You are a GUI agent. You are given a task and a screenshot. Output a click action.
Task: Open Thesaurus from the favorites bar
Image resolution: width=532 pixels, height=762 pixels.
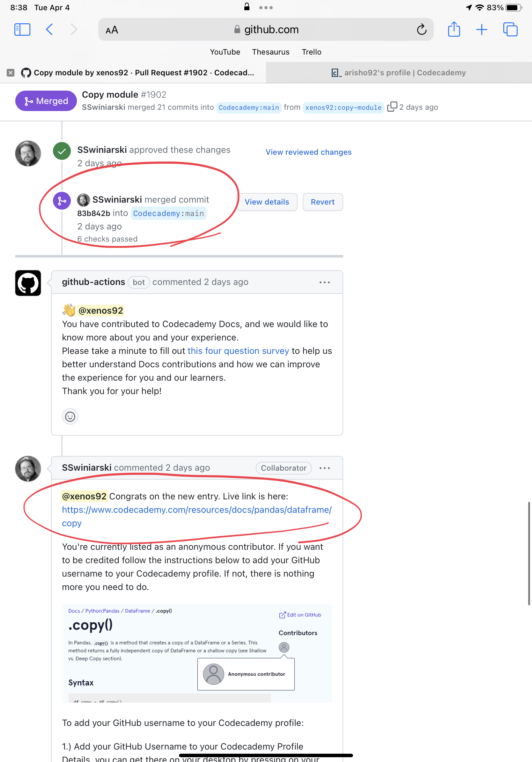point(270,52)
